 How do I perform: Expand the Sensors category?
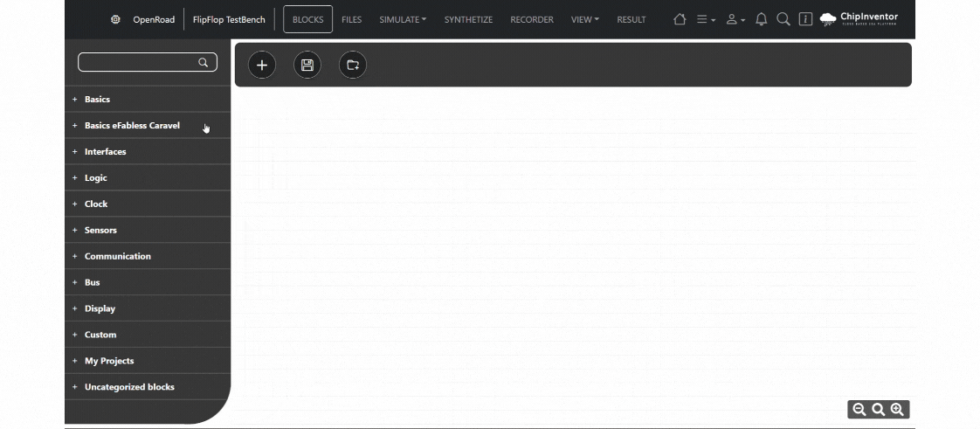pos(148,230)
